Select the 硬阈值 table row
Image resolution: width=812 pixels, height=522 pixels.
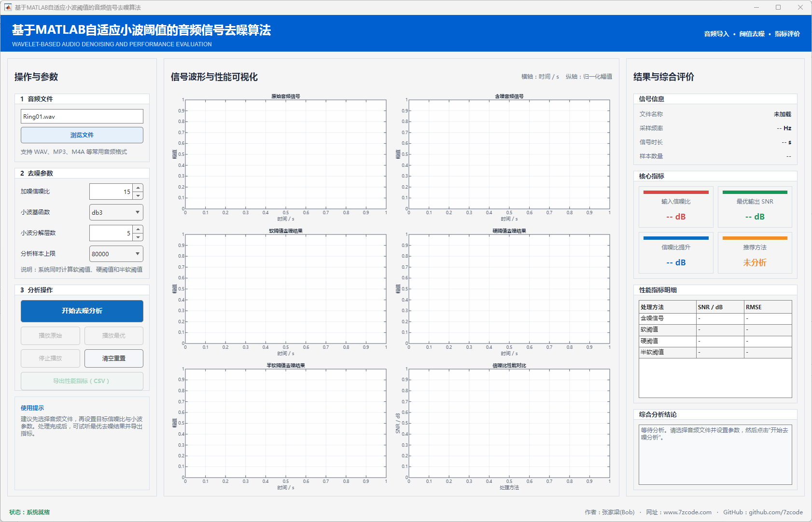[x=715, y=342]
